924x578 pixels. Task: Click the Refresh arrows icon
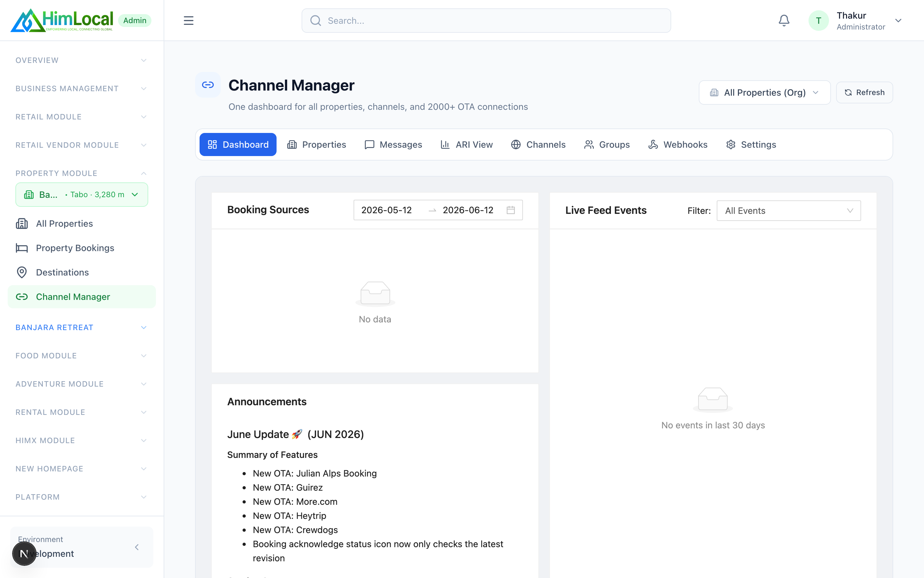pos(848,92)
